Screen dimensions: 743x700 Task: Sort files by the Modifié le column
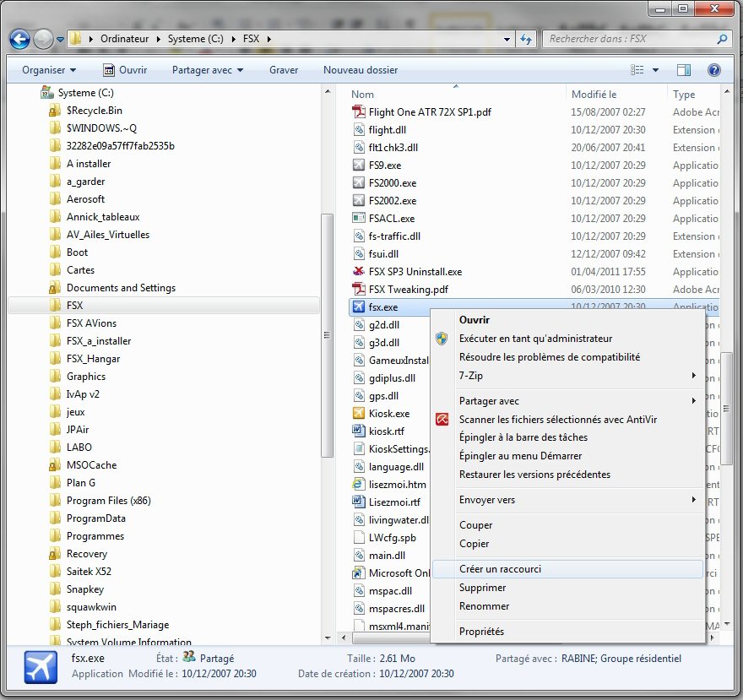(594, 95)
